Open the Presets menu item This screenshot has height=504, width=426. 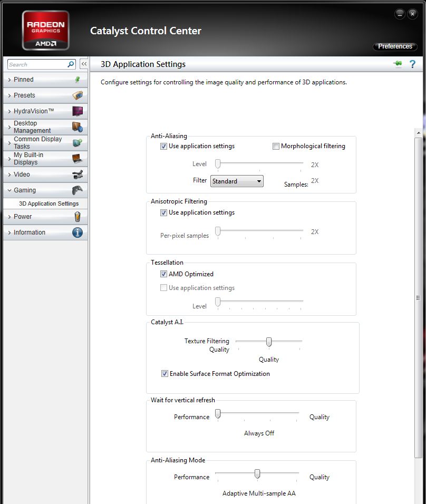[45, 95]
